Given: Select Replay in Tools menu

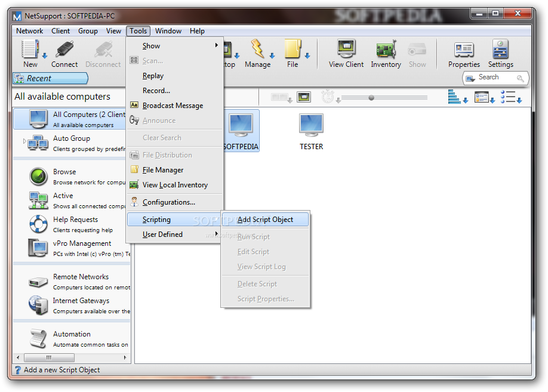Looking at the screenshot, I should (x=175, y=76).
